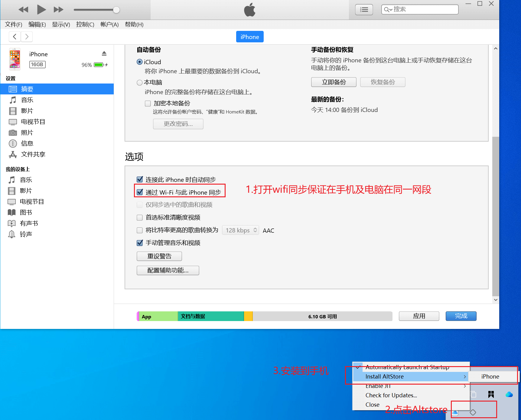
Task: Select Check for Updates... in AltStore menu
Action: point(411,395)
